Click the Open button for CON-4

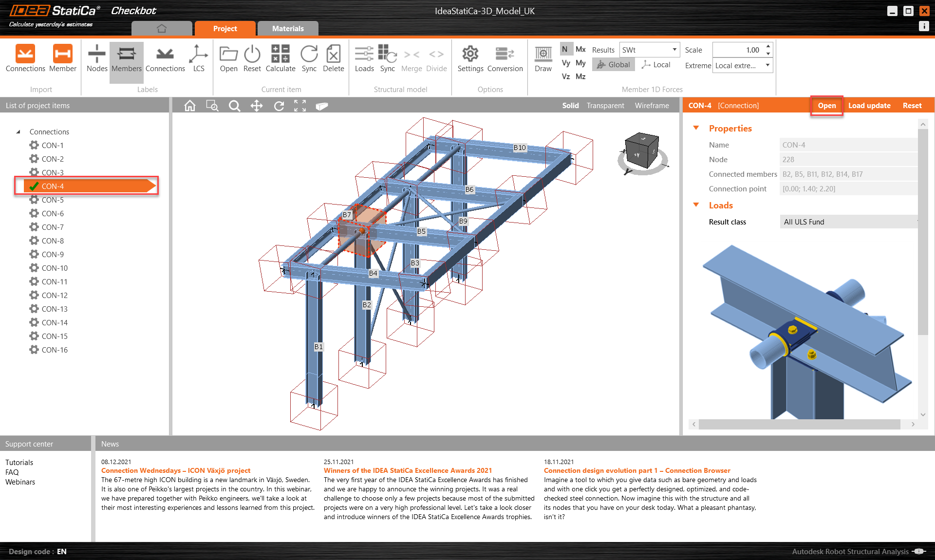click(826, 106)
